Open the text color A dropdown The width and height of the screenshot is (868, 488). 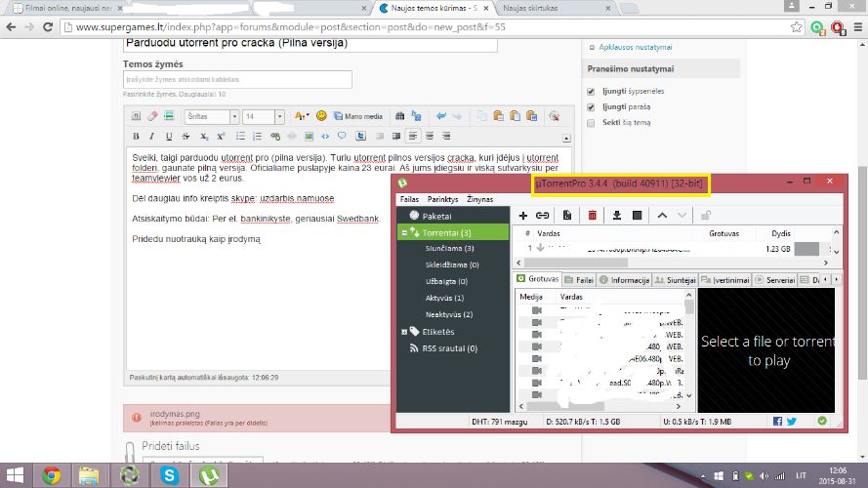301,115
